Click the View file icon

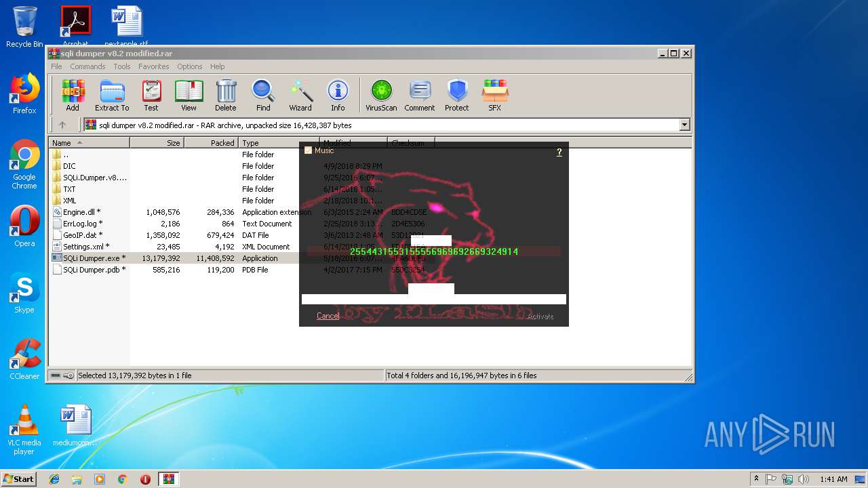189,96
